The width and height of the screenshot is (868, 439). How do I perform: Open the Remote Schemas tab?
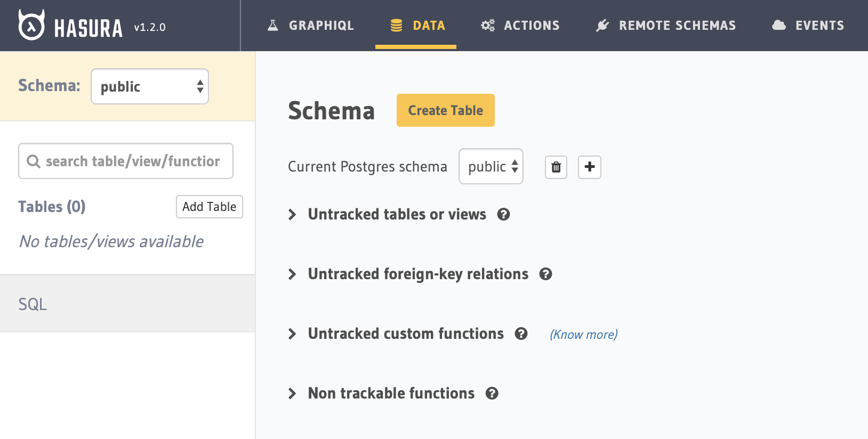(x=666, y=25)
